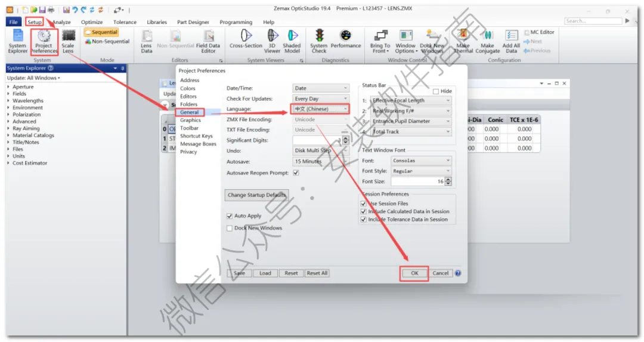
Task: Go to Next configuration
Action: 532,42
